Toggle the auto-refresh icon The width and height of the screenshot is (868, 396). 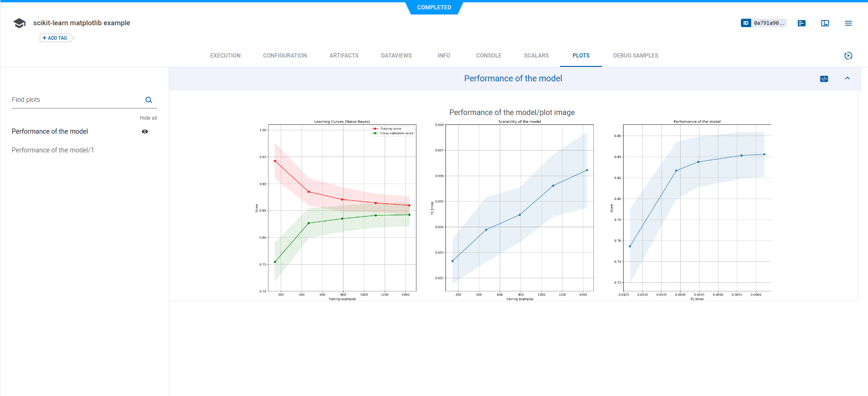click(848, 56)
